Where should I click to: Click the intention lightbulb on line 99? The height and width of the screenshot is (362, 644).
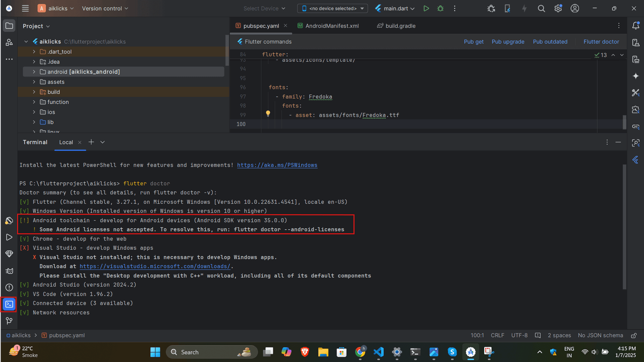coord(268,114)
